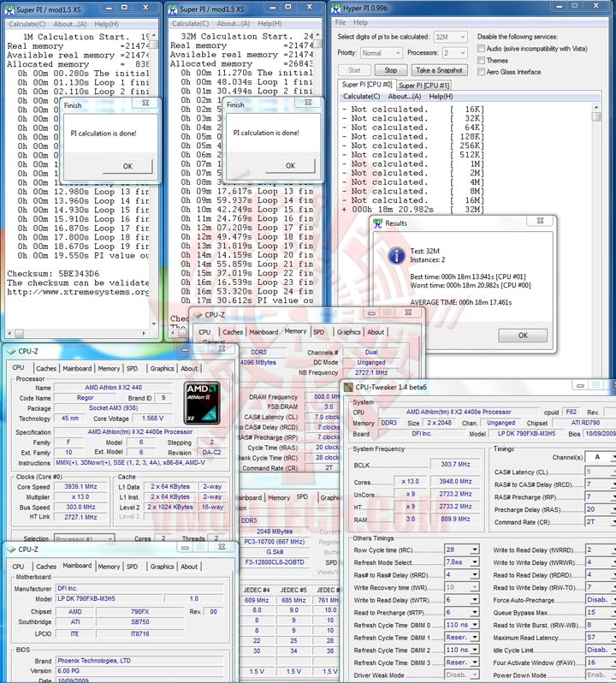Image resolution: width=616 pixels, height=683 pixels.
Task: Expand the Row Cycle time (tRC) dropdown
Action: pyautogui.click(x=475, y=549)
